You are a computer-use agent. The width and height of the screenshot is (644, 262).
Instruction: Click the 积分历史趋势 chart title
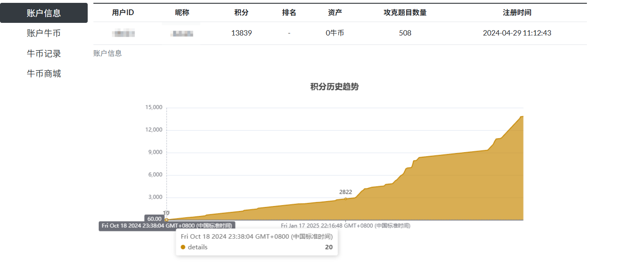(334, 87)
